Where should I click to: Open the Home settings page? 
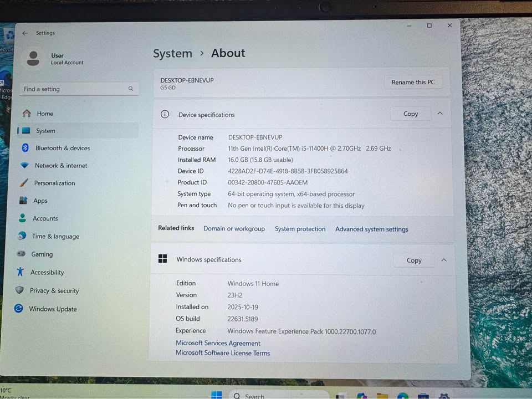pos(78,113)
